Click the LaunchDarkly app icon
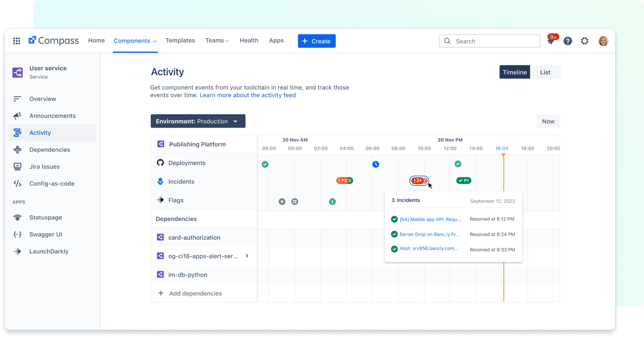This screenshot has width=644, height=338. 18,251
